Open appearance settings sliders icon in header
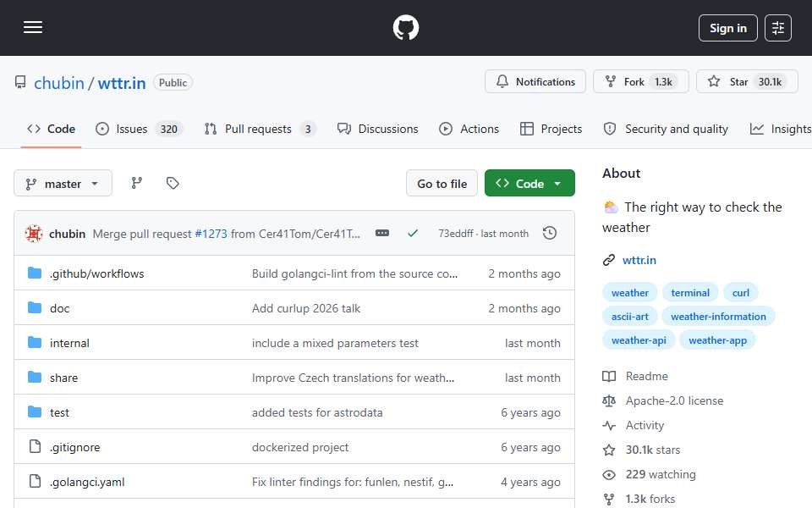The height and width of the screenshot is (508, 812). (x=778, y=28)
